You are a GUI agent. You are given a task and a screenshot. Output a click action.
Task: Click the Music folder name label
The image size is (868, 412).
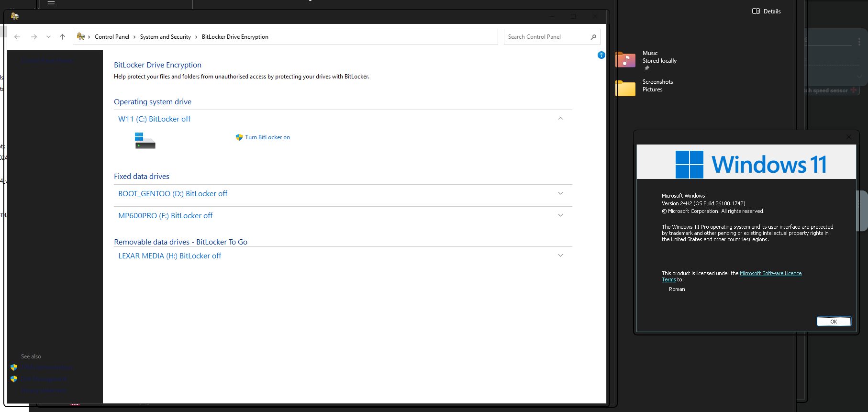(650, 53)
